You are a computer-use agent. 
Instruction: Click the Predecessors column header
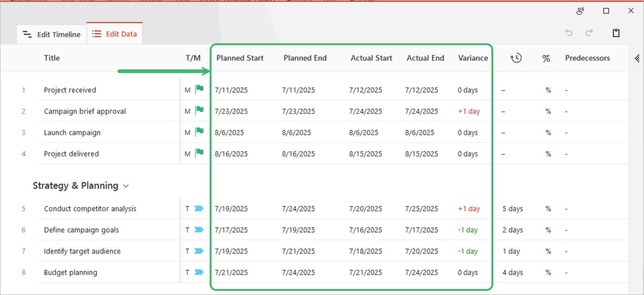pos(588,58)
